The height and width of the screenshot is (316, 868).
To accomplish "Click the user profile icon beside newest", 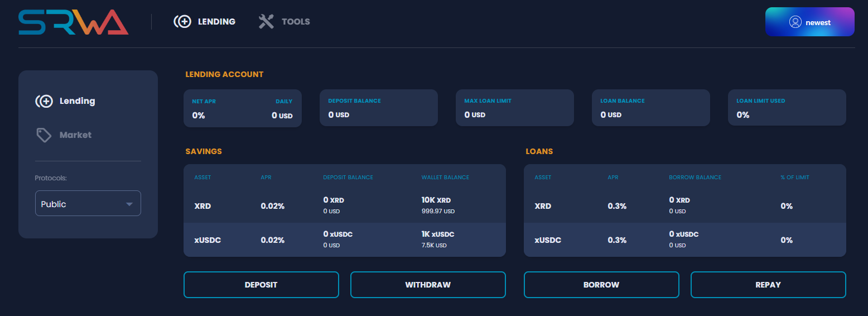I will 795,22.
